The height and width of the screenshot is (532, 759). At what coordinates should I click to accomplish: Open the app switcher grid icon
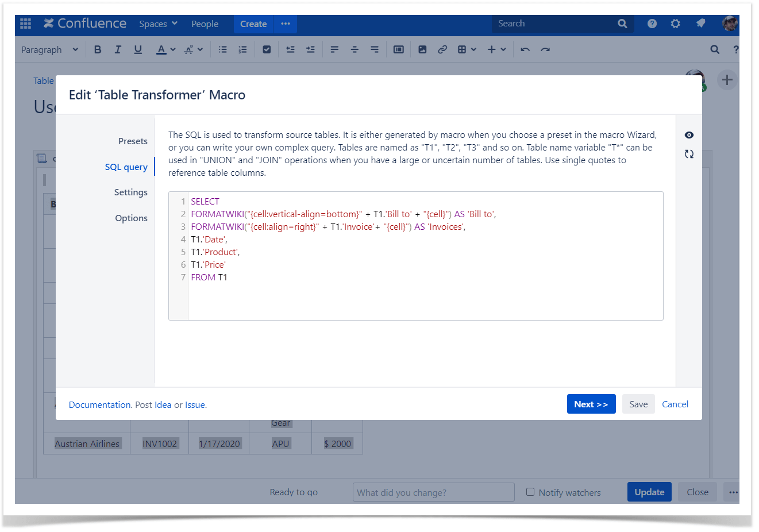pyautogui.click(x=26, y=24)
